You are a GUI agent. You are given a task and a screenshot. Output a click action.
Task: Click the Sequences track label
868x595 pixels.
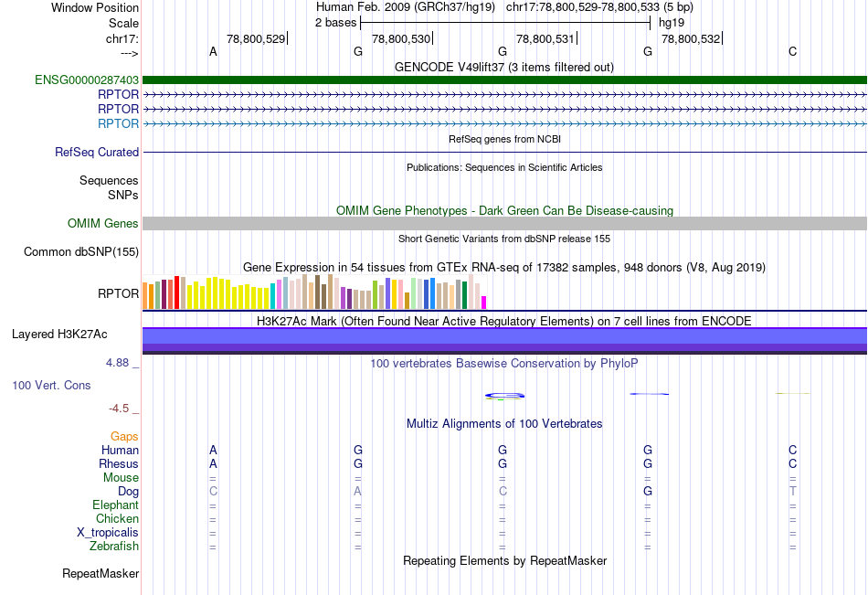click(109, 181)
